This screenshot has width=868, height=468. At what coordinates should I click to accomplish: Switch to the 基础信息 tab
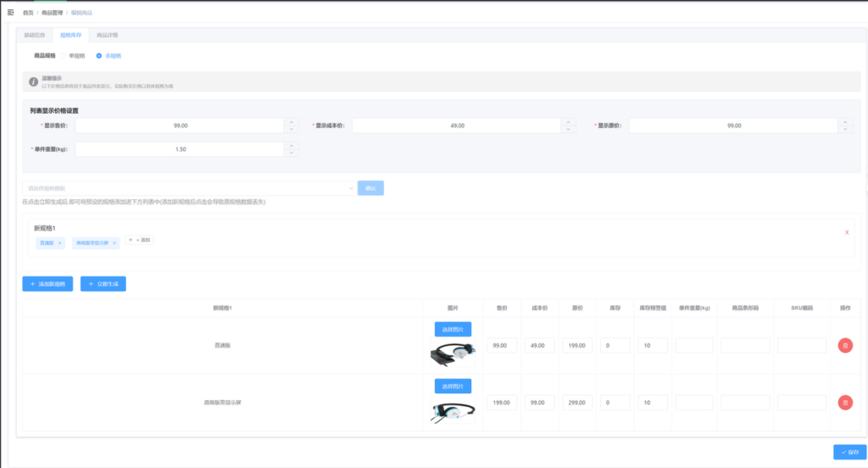click(35, 36)
